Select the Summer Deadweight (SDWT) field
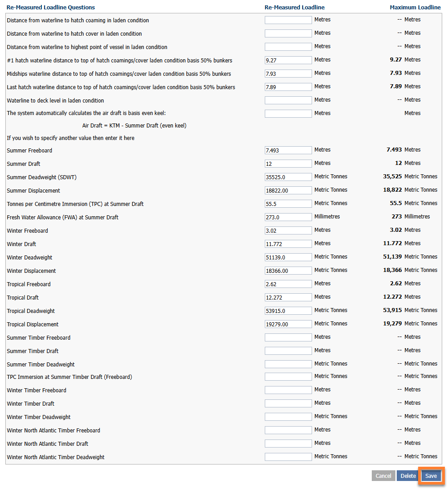The image size is (448, 489). point(288,177)
